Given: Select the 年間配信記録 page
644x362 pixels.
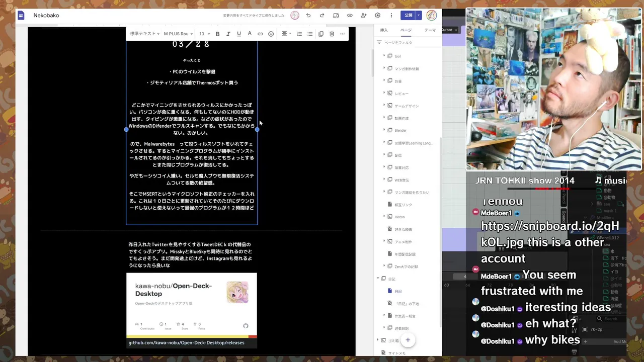Looking at the screenshot, I should click(405, 254).
